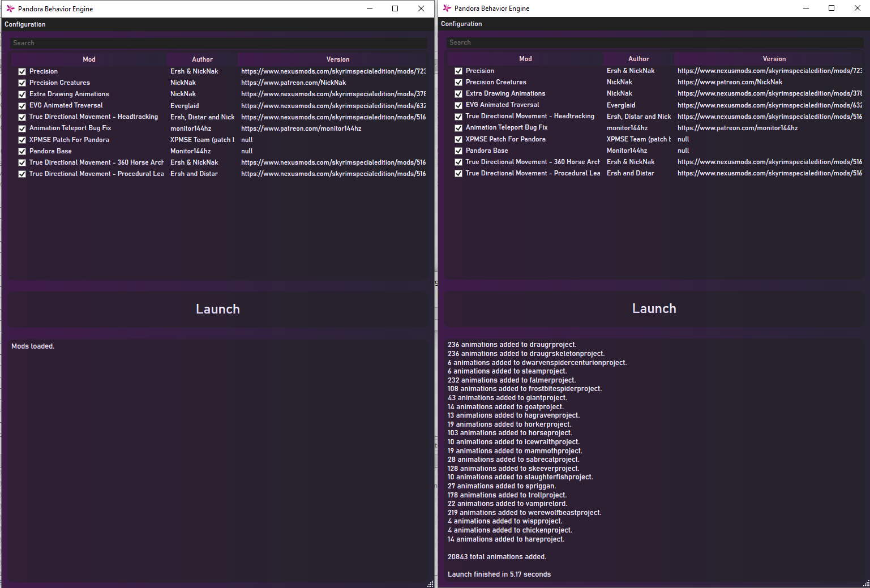Select XPMSE Patch For Pandora name, left window

tap(69, 140)
